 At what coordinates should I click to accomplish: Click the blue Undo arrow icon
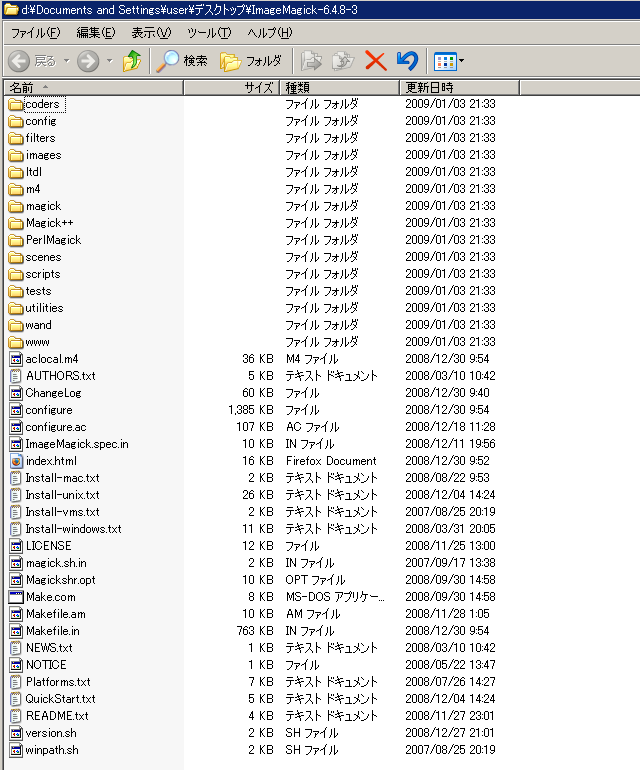click(407, 61)
